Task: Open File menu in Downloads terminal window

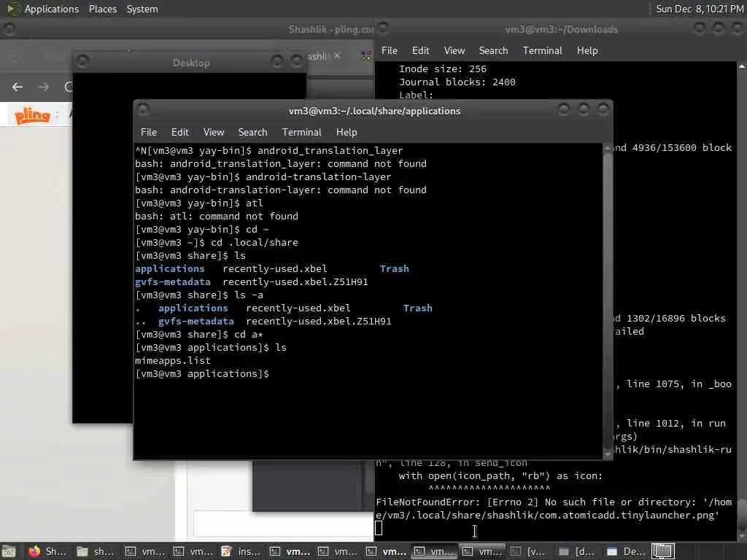Action: [x=390, y=50]
